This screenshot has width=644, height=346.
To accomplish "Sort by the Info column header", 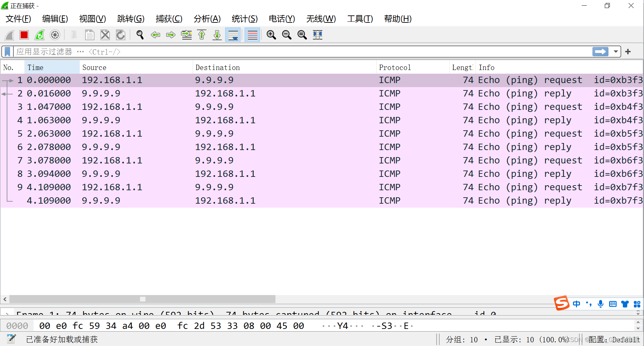I will (559, 67).
